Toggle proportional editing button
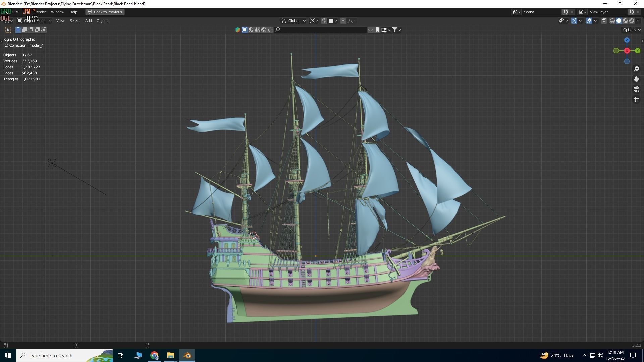The height and width of the screenshot is (362, 644). 343,21
